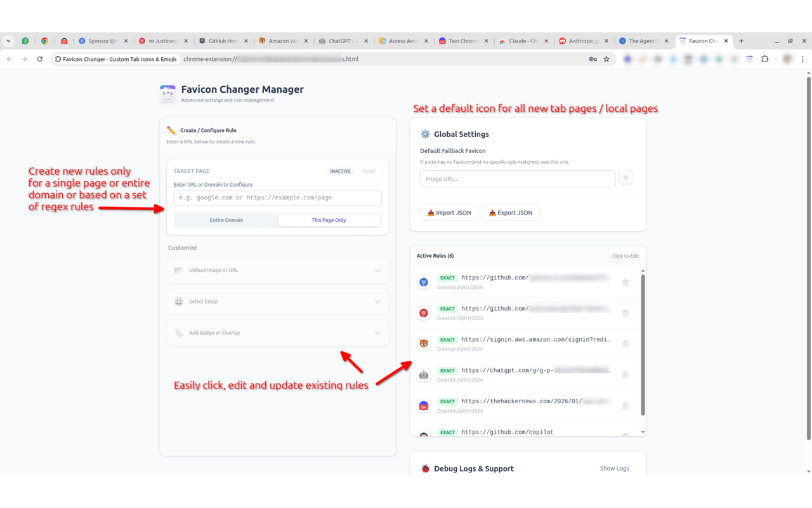This screenshot has height=508, width=812.
Task: Switch to the Claude browser tab
Action: [523, 41]
